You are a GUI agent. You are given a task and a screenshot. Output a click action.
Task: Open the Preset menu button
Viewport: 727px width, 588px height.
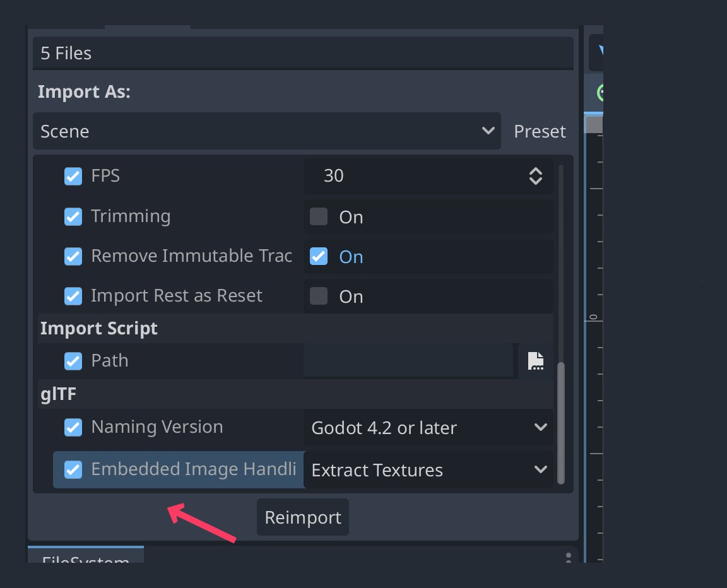click(x=540, y=131)
